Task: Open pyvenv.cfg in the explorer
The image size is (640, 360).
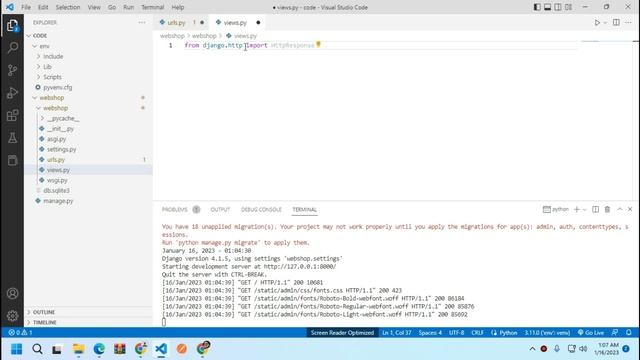Action: [58, 87]
